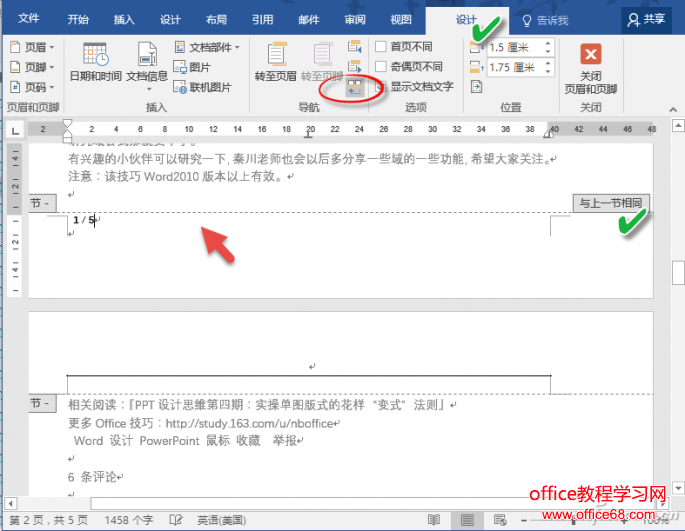Collapse the ribbon with the chevron
Viewport: 685px width, 531px height.
[673, 109]
